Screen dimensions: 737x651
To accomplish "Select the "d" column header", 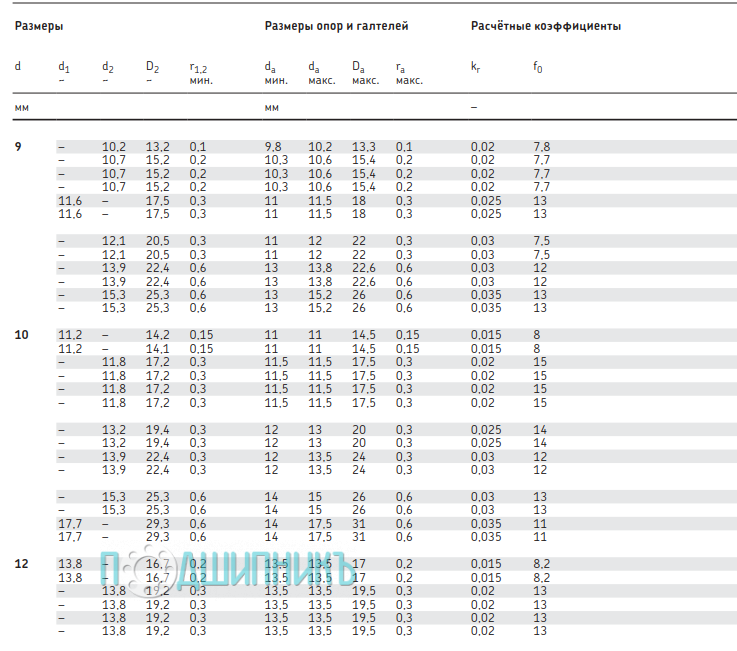I will (x=18, y=66).
